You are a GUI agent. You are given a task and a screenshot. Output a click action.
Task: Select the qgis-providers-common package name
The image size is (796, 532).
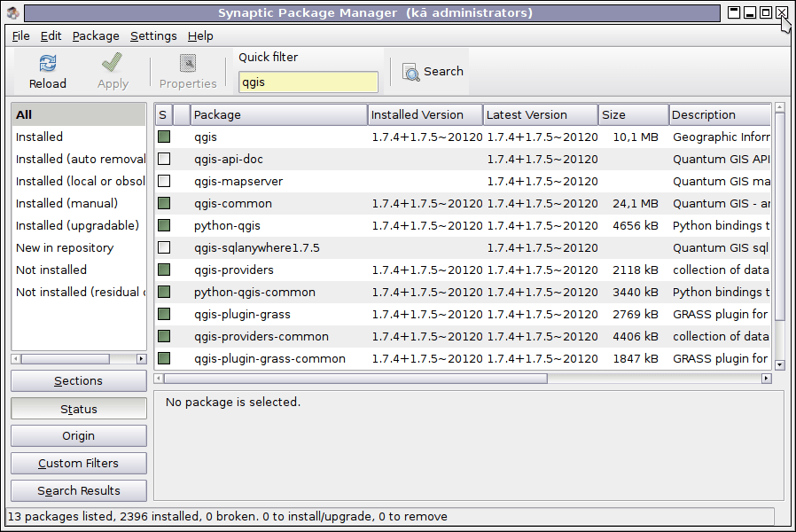click(261, 337)
